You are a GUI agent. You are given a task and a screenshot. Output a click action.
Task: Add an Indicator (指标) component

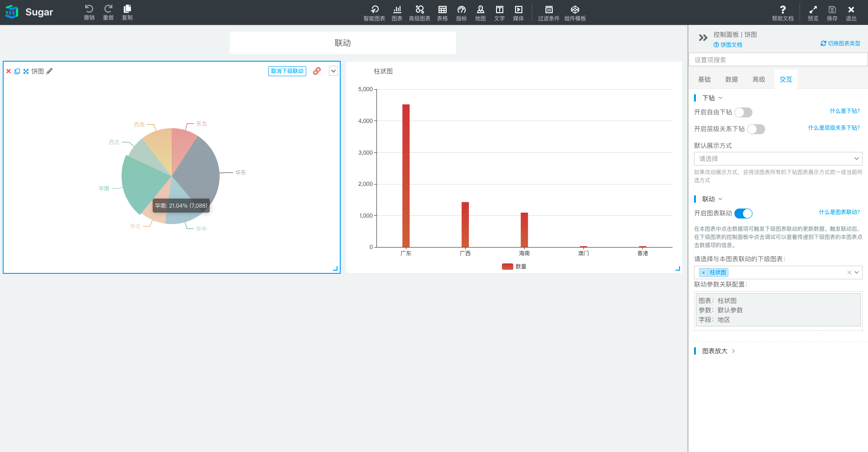point(461,13)
